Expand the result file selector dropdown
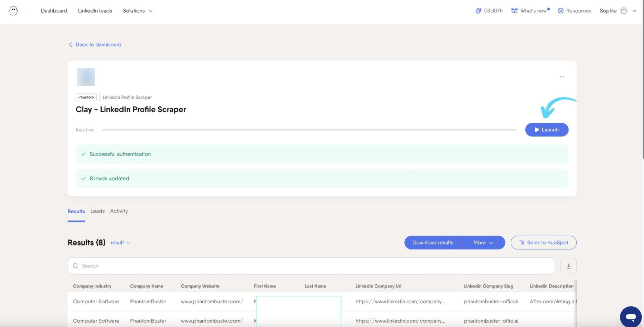This screenshot has height=327, width=644. (x=120, y=243)
